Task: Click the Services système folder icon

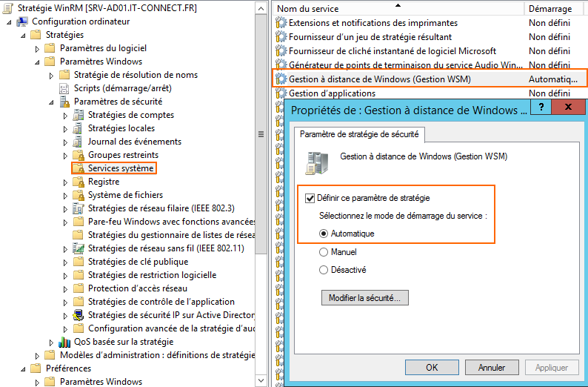Action: pyautogui.click(x=78, y=168)
